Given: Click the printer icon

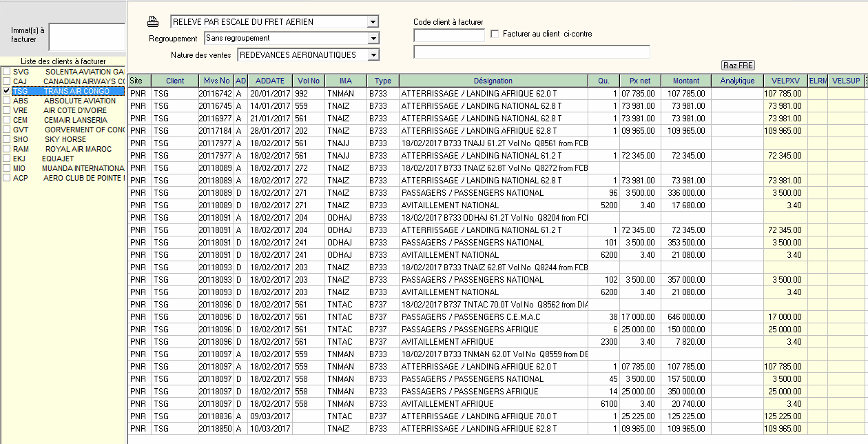Looking at the screenshot, I should tap(154, 21).
